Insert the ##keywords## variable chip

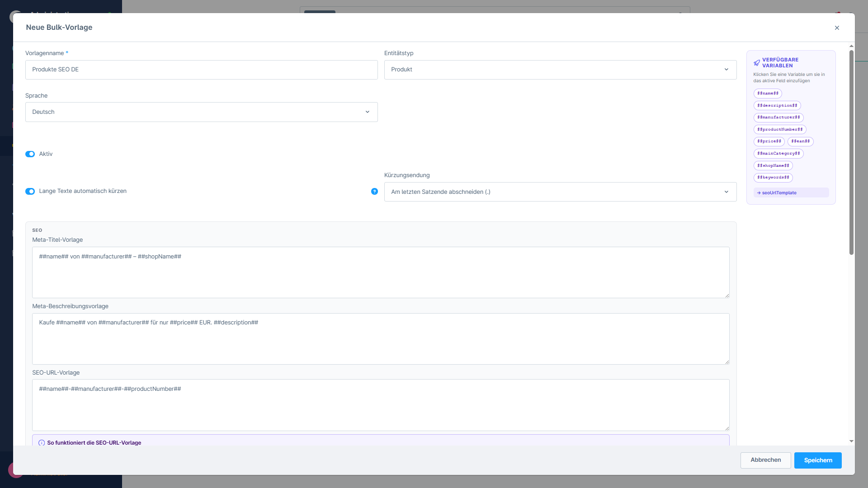click(x=773, y=178)
